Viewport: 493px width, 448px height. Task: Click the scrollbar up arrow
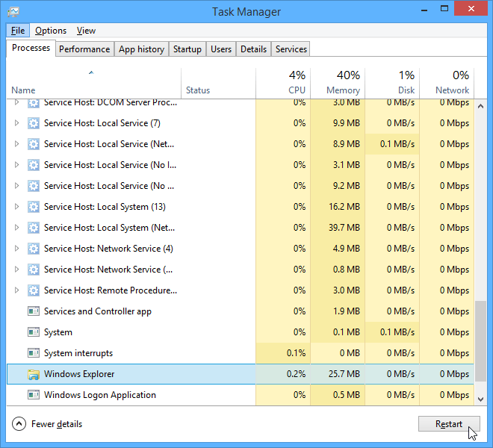[480, 106]
